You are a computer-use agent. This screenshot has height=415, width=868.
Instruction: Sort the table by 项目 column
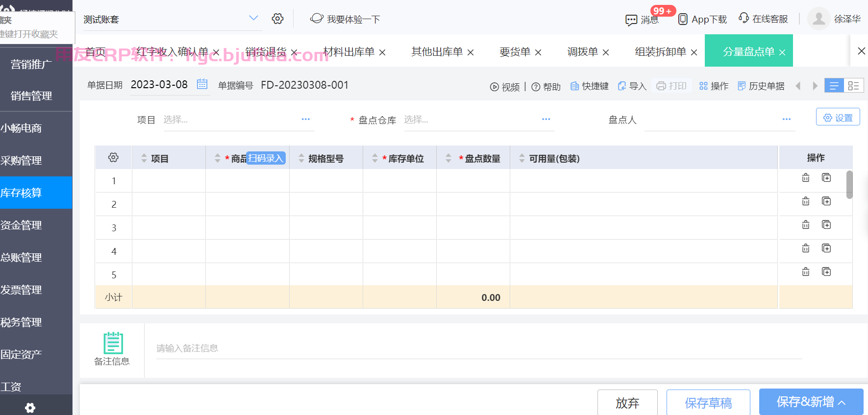pos(144,158)
